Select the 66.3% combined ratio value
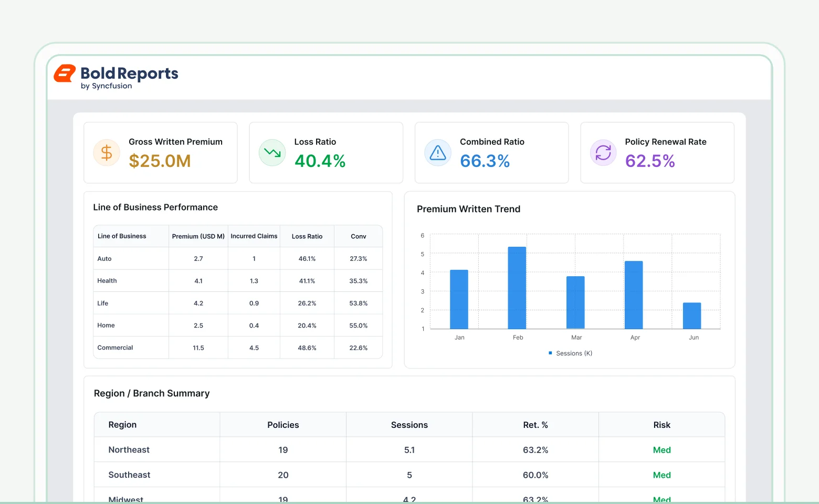Image resolution: width=819 pixels, height=504 pixels. click(x=485, y=161)
